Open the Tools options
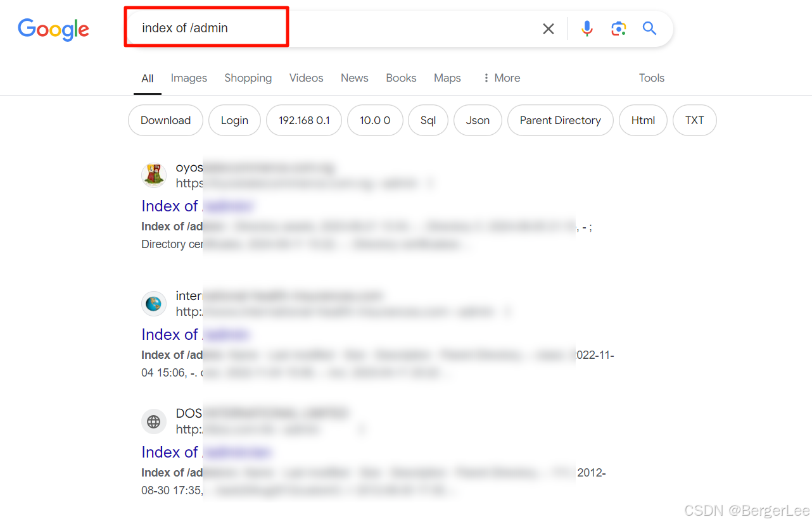Image resolution: width=812 pixels, height=524 pixels. pos(652,78)
